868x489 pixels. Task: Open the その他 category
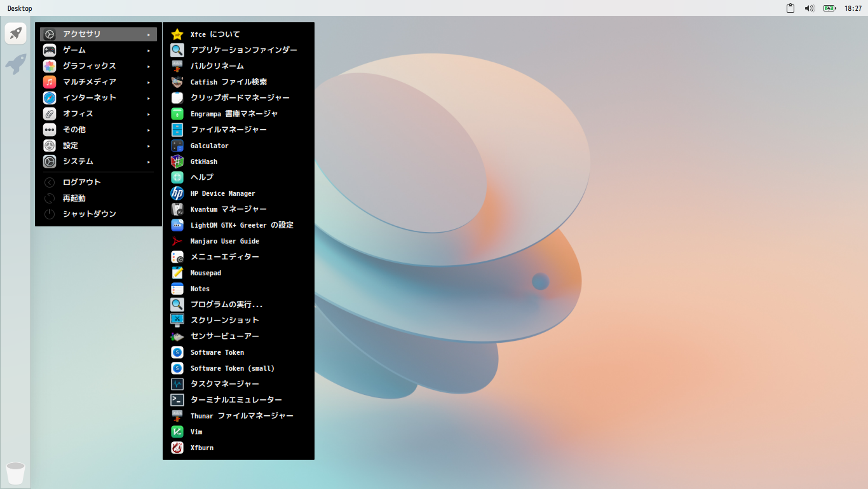pyautogui.click(x=98, y=130)
